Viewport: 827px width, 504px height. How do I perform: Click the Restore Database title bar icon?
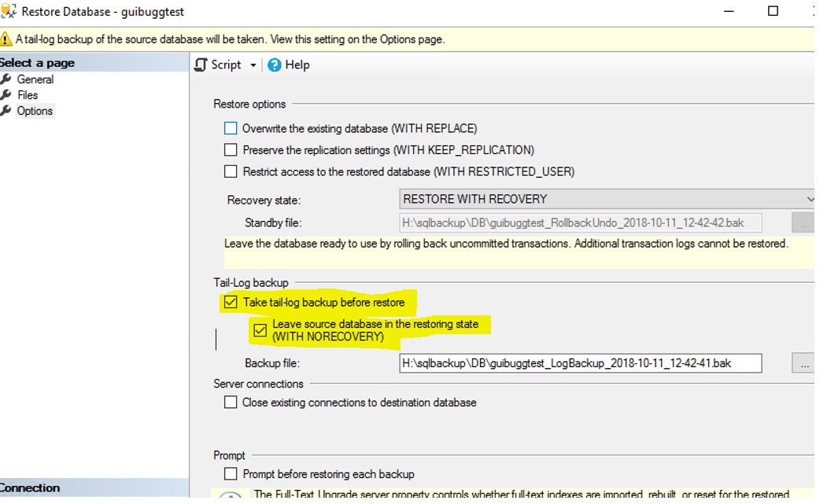[x=9, y=12]
